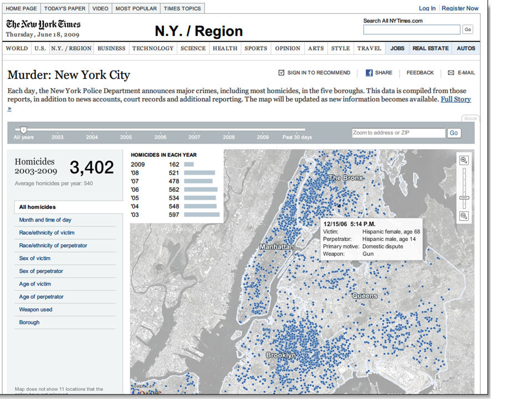Image resolution: width=532 pixels, height=399 pixels.
Task: Click Go next to the address field
Action: [454, 133]
